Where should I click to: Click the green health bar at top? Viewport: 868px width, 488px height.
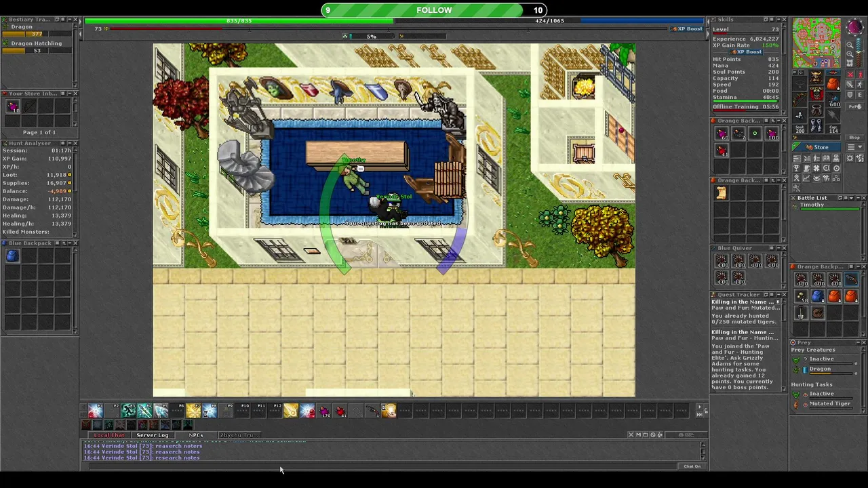pyautogui.click(x=239, y=20)
